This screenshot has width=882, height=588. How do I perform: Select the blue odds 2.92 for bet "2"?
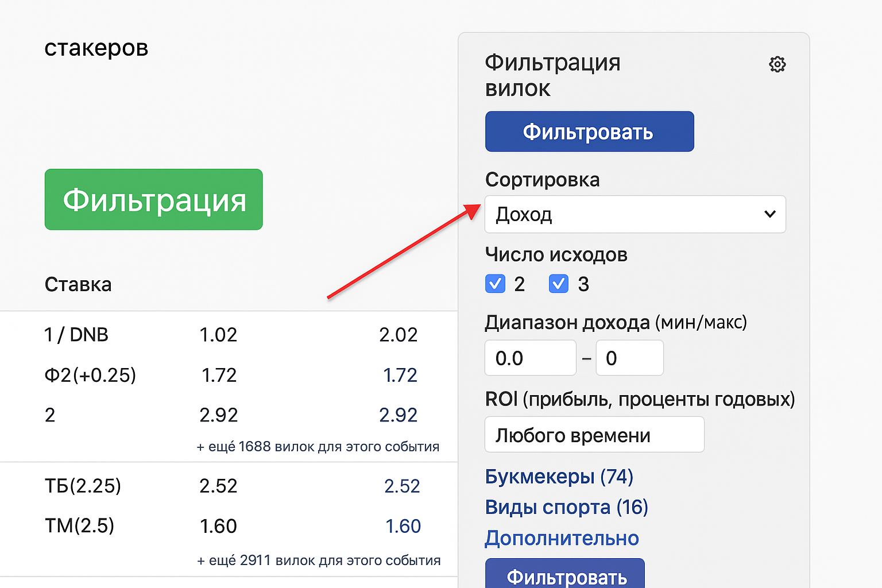tap(399, 414)
